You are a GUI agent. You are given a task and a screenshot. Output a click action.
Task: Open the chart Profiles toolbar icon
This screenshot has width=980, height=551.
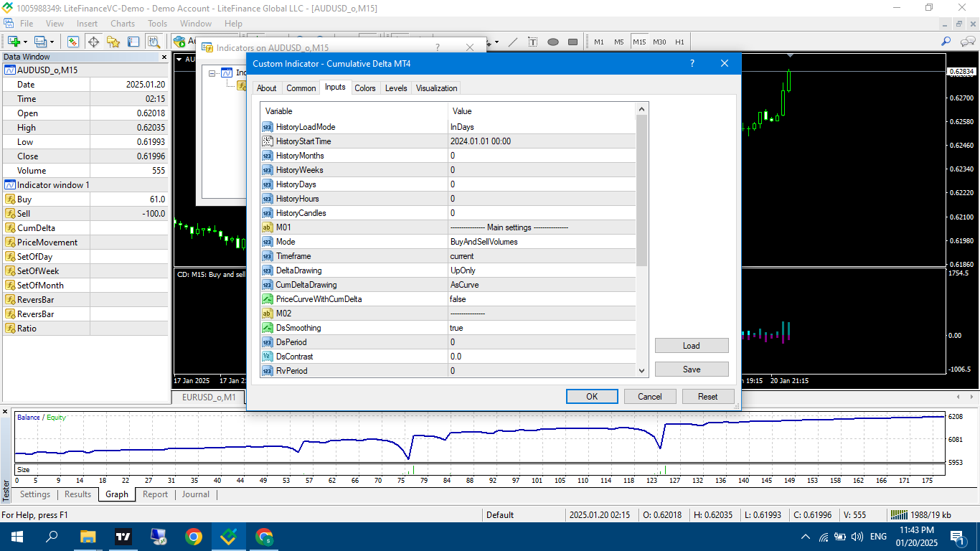pos(40,42)
